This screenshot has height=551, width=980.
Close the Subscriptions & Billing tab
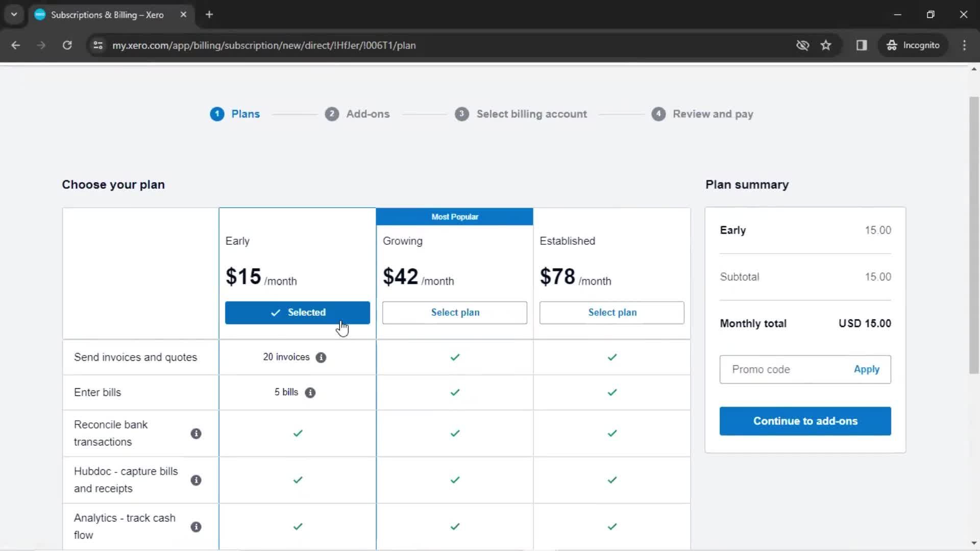(183, 14)
